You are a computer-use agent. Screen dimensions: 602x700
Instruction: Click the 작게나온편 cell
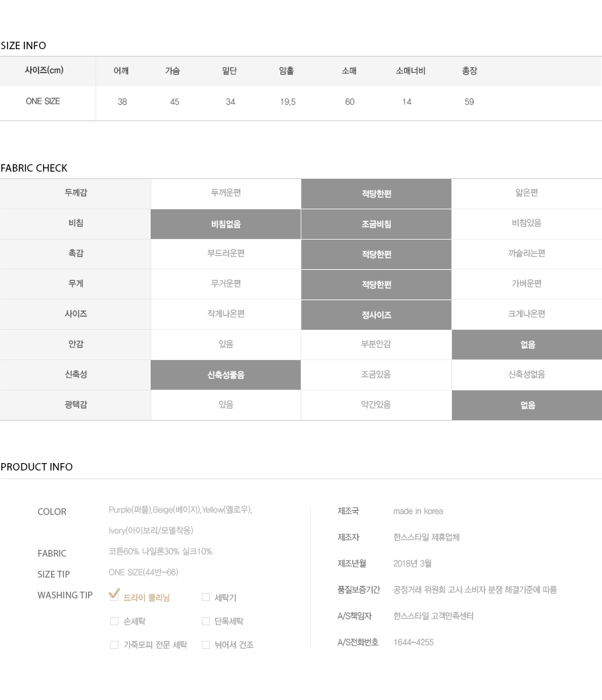tap(226, 314)
